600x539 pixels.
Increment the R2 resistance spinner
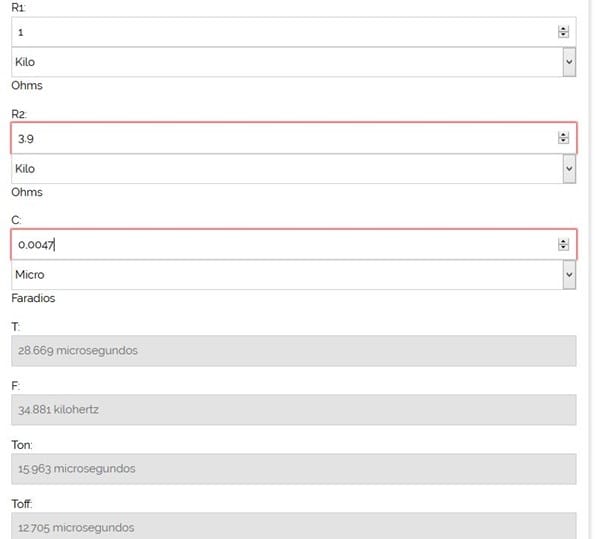click(x=564, y=134)
